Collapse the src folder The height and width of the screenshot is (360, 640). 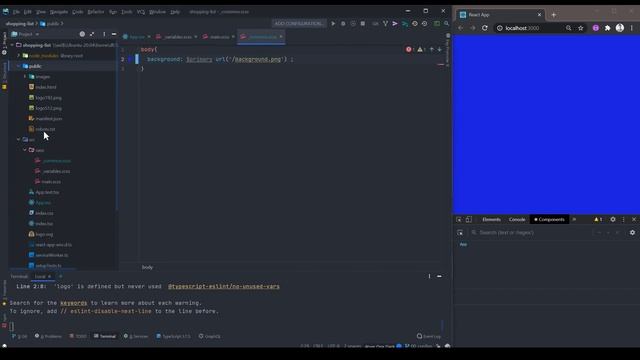(18, 140)
